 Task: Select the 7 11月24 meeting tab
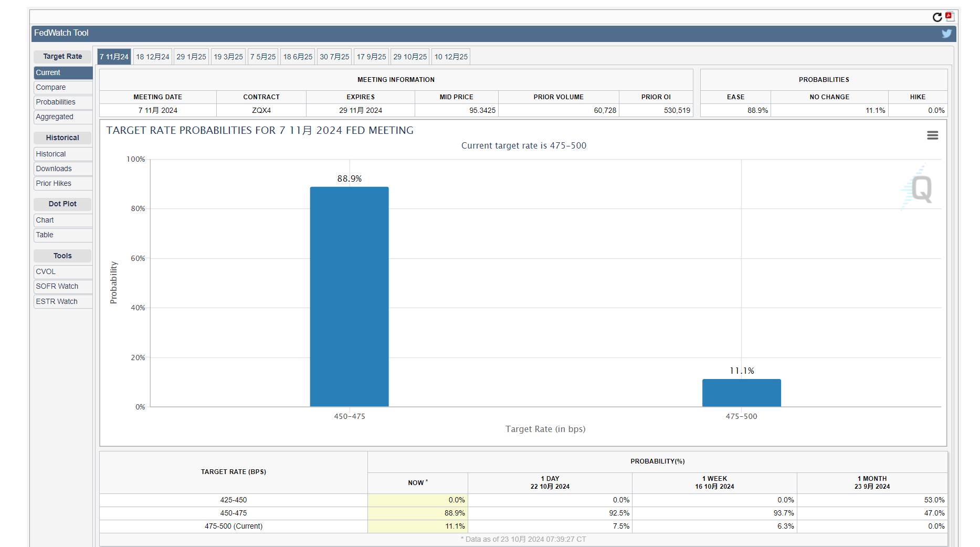pyautogui.click(x=114, y=57)
